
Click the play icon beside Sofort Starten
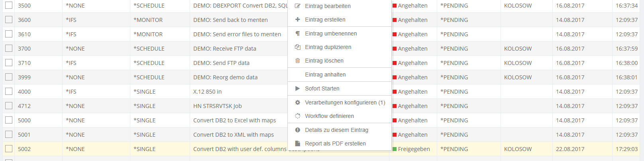[297, 88]
